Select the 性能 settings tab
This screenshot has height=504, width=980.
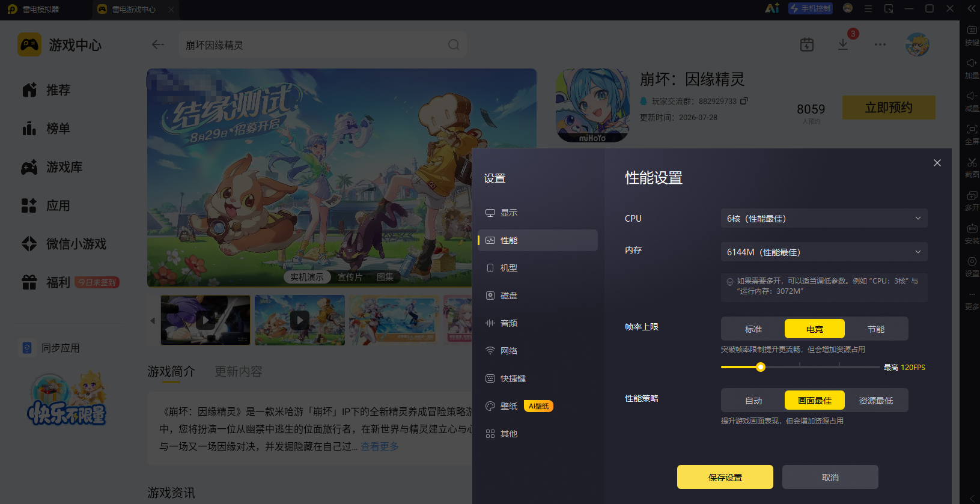point(538,240)
